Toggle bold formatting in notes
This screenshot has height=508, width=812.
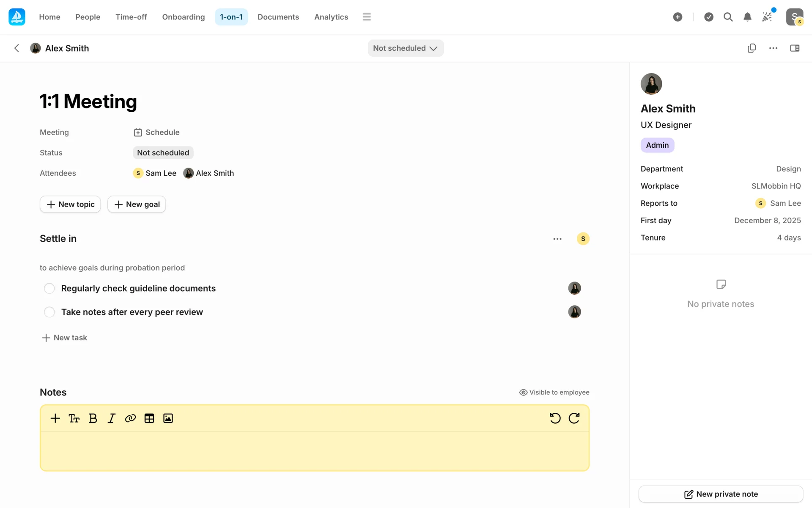pos(93,418)
